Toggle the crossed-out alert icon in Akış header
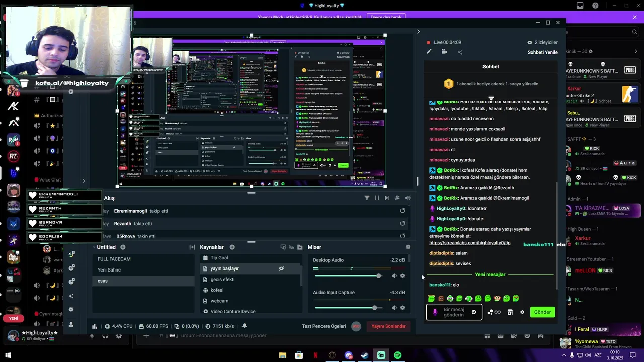Viewport: 644px width, 362px height. tap(397, 198)
